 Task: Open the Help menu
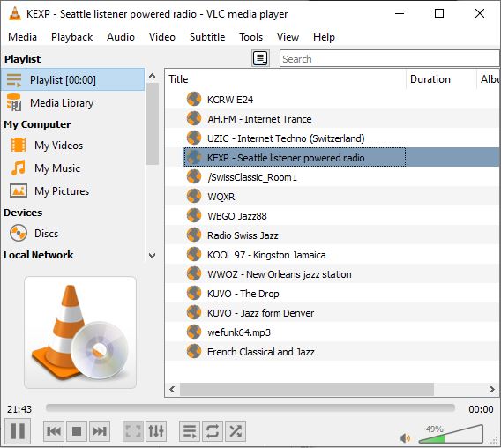tap(324, 37)
